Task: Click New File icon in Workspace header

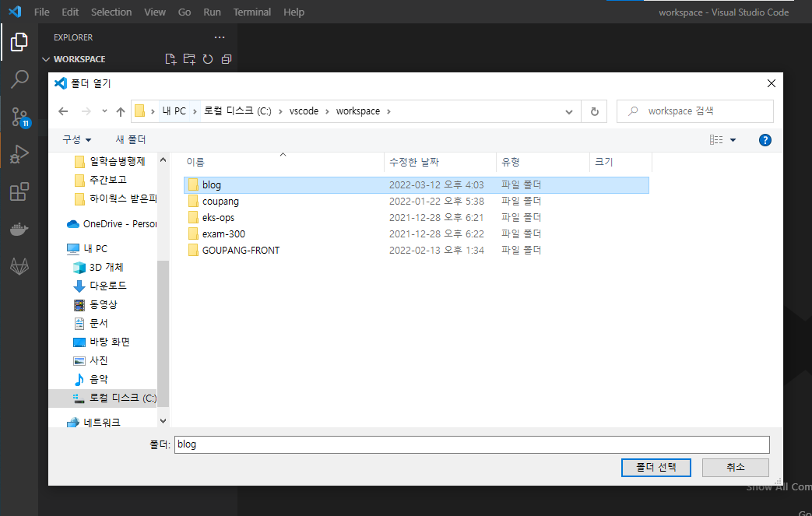Action: pos(170,59)
